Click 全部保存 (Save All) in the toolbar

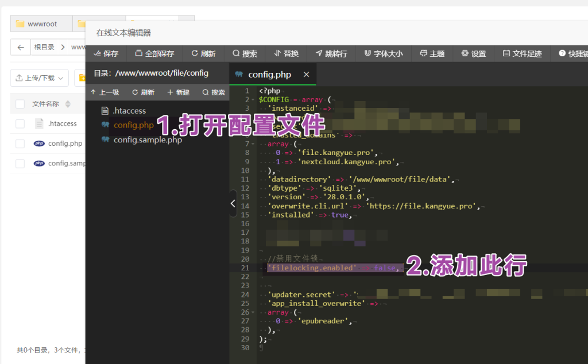tap(154, 53)
